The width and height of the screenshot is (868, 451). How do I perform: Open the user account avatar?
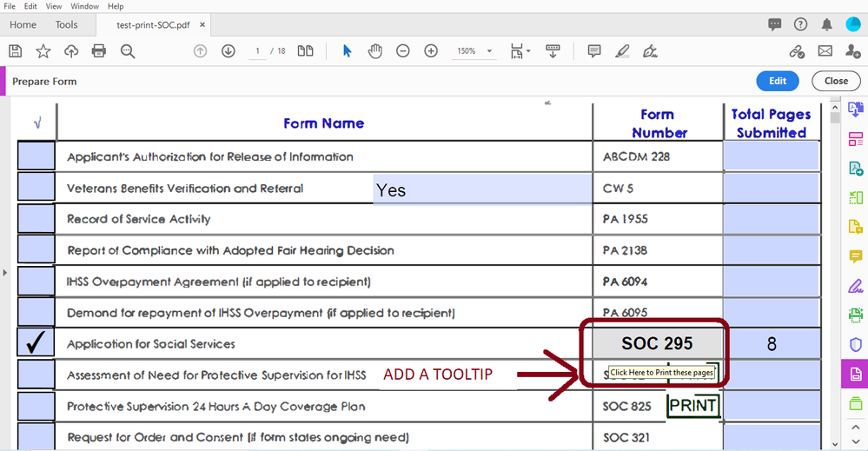(853, 24)
